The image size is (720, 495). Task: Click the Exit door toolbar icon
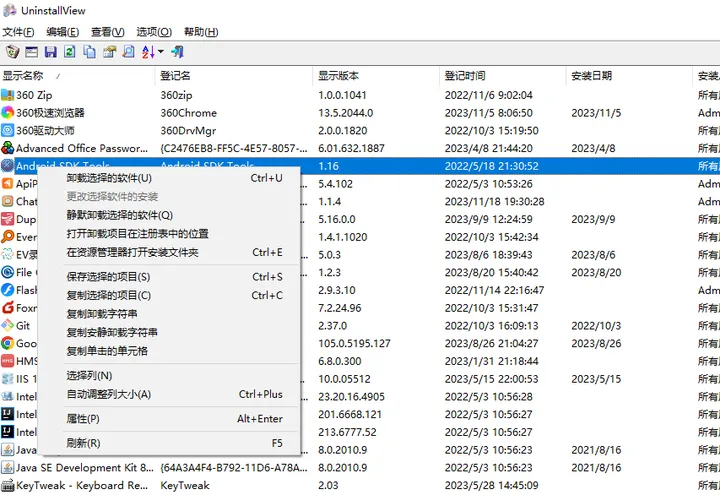(x=177, y=52)
